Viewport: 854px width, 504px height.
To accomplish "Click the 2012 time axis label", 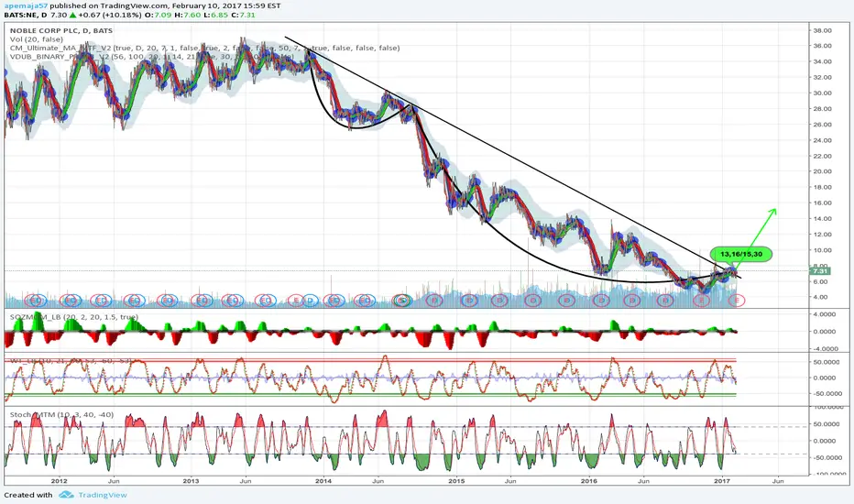I will 59,481.
